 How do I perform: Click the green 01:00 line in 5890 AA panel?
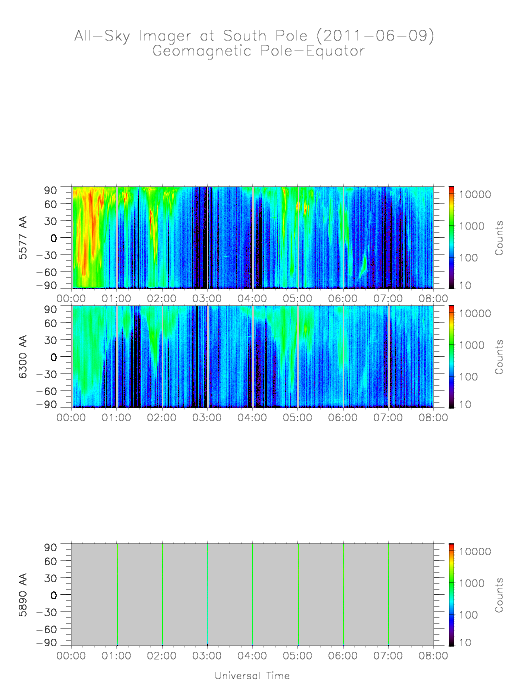tap(117, 595)
